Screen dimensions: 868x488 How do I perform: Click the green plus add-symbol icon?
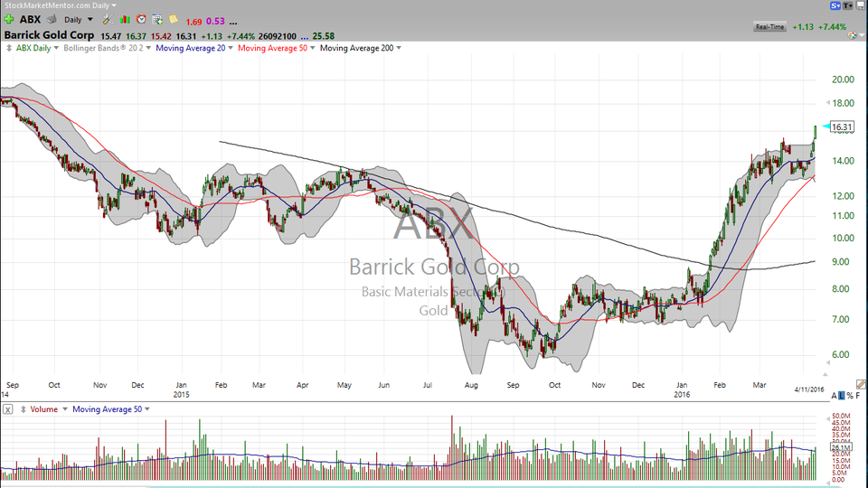click(x=9, y=19)
